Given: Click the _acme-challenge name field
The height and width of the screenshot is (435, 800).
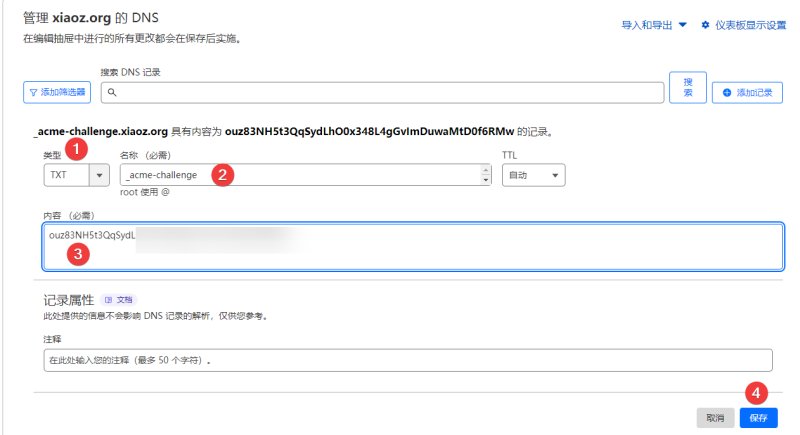Looking at the screenshot, I should (306, 175).
